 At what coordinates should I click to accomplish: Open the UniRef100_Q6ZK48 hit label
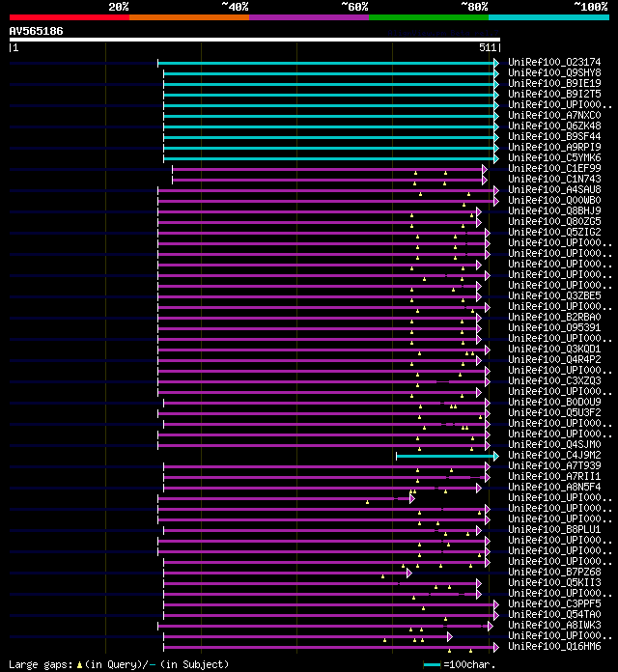(x=554, y=126)
